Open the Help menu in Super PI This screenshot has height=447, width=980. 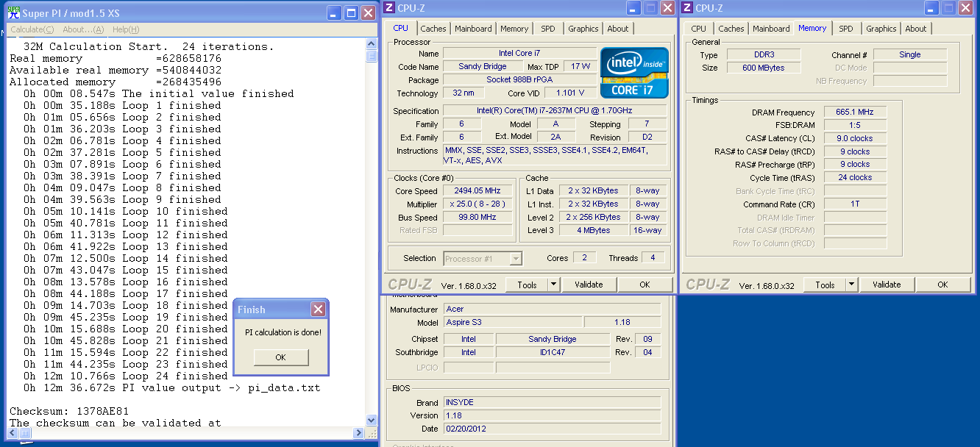[x=126, y=29]
